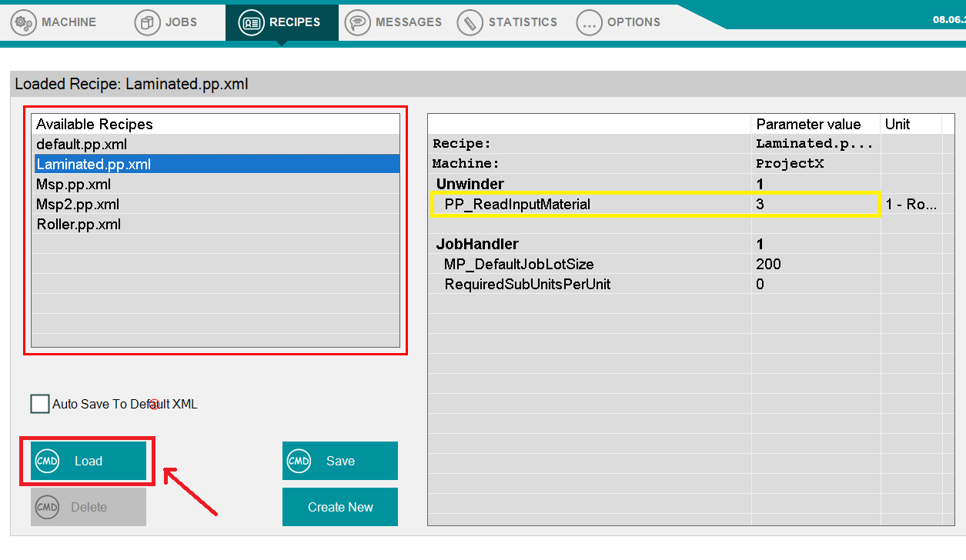Viewport: 966px width, 560px height.
Task: Select default.pp.xml in Available Recipes
Action: click(82, 144)
